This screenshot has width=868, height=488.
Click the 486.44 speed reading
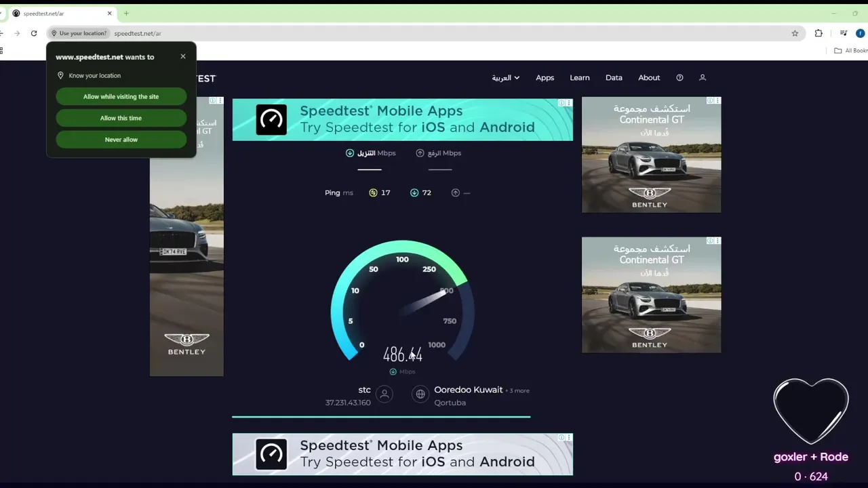[x=403, y=354]
